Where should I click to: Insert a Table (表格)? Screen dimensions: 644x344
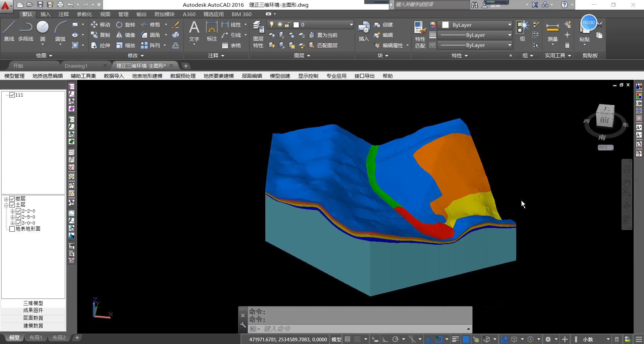pyautogui.click(x=231, y=45)
